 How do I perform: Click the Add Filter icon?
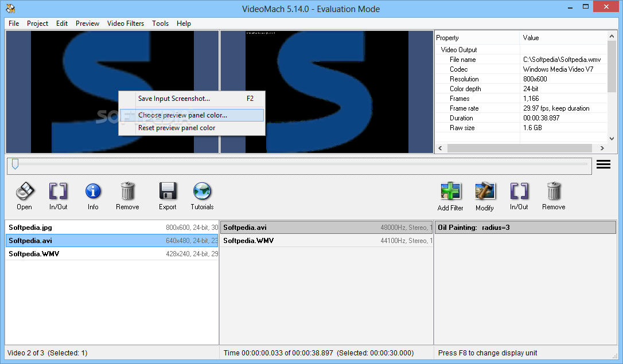(450, 191)
